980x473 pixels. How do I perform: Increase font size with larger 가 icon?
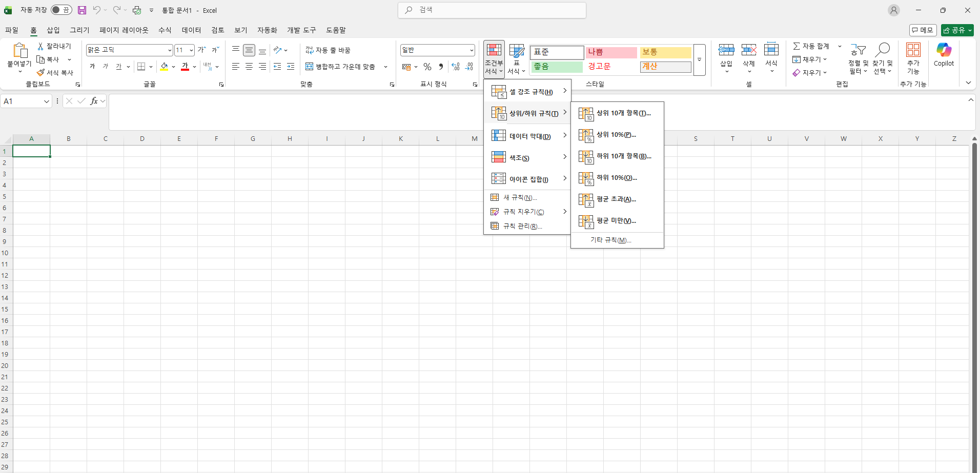click(202, 50)
